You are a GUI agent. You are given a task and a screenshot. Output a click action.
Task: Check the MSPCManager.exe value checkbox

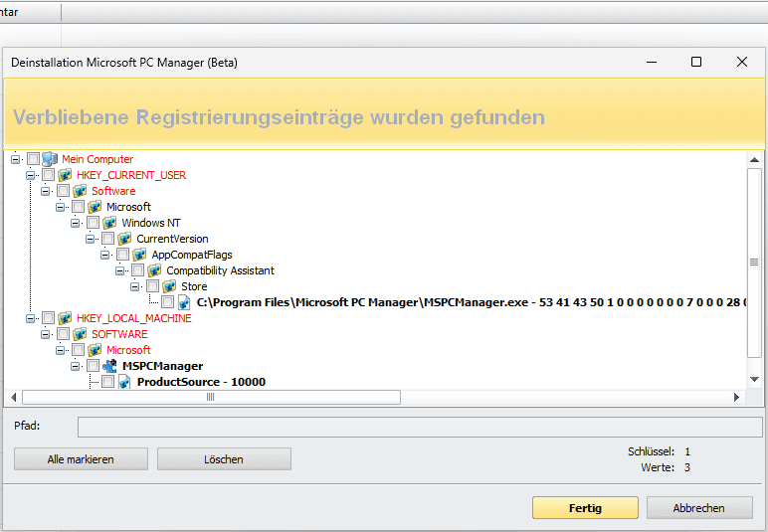167,302
